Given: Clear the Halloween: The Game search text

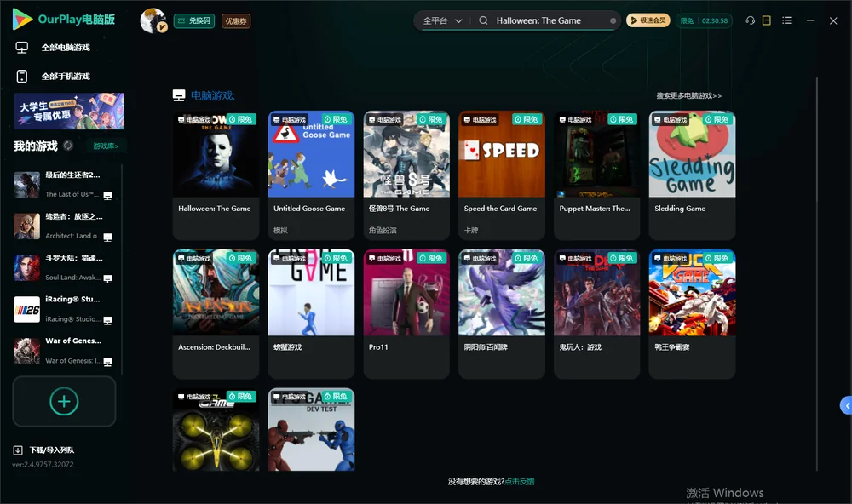Looking at the screenshot, I should point(613,20).
